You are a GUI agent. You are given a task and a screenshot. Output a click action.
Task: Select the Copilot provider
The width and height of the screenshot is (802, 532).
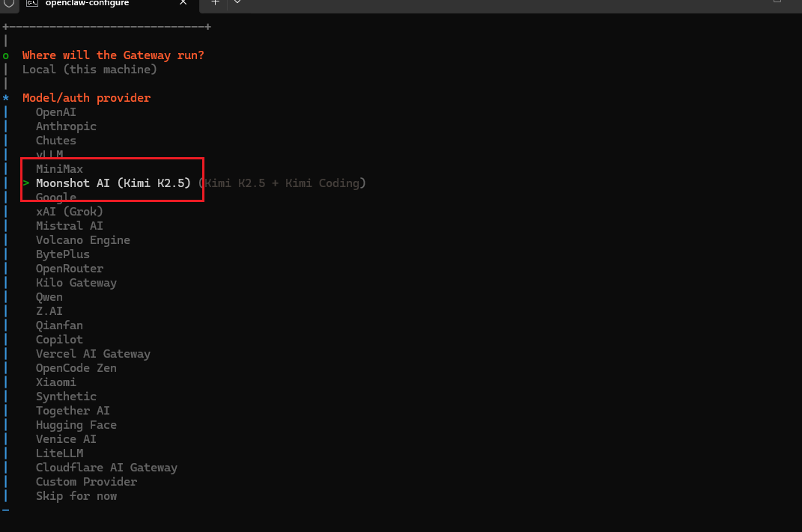pyautogui.click(x=59, y=340)
